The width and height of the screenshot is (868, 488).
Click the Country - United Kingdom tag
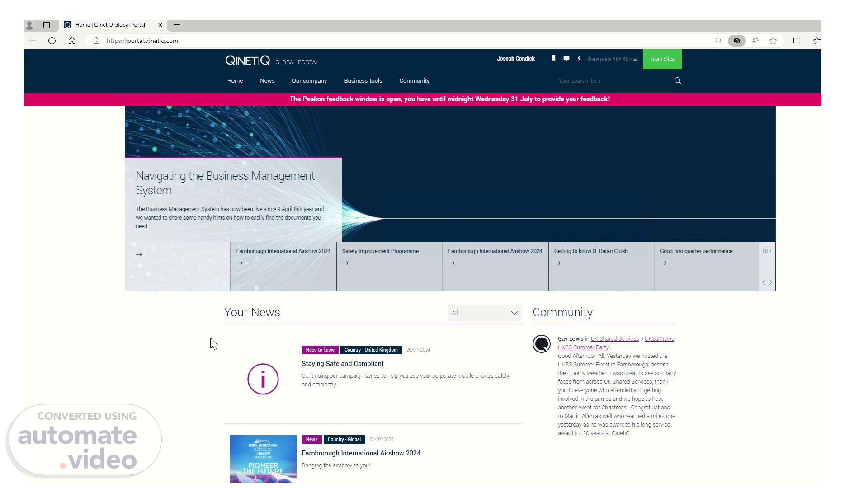point(371,350)
